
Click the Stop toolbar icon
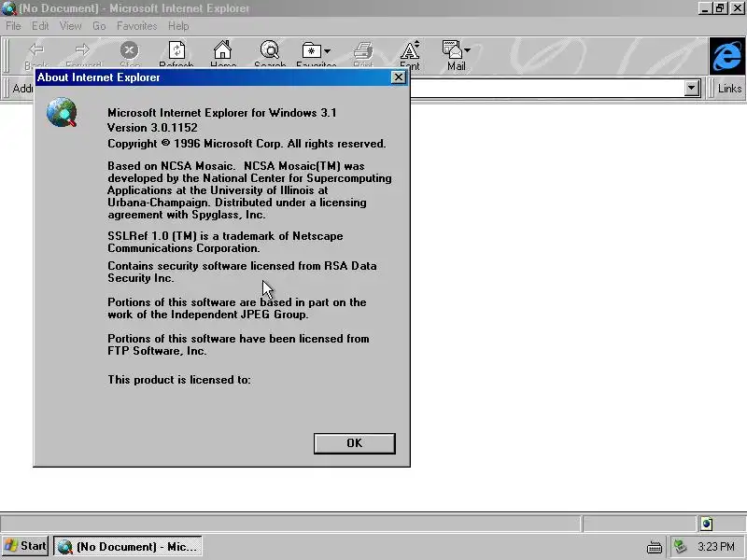pyautogui.click(x=129, y=49)
